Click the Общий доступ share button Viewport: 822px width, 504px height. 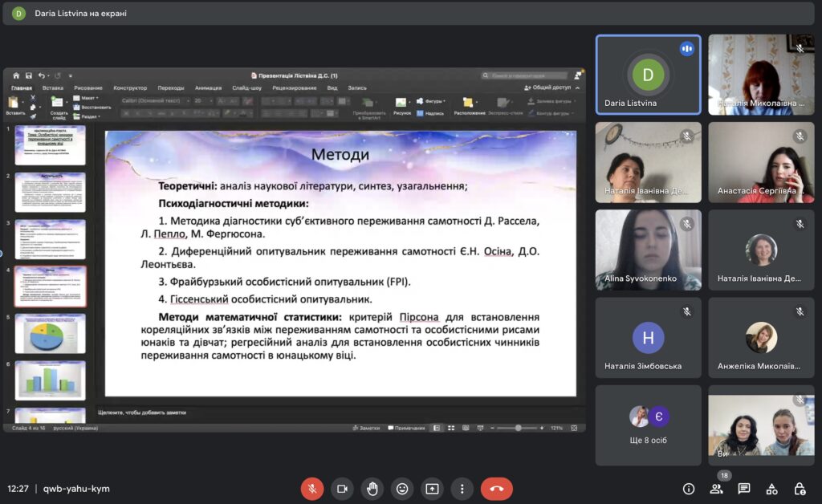click(547, 87)
